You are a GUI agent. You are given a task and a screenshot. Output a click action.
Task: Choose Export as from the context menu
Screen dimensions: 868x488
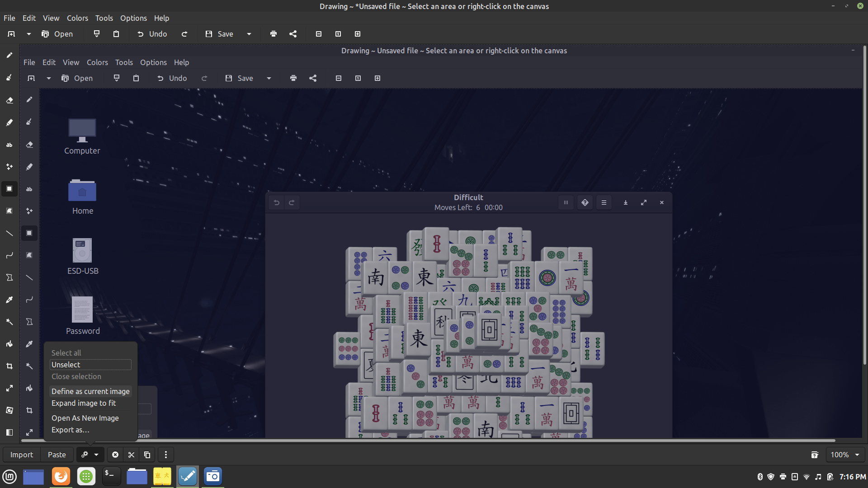[x=71, y=430]
